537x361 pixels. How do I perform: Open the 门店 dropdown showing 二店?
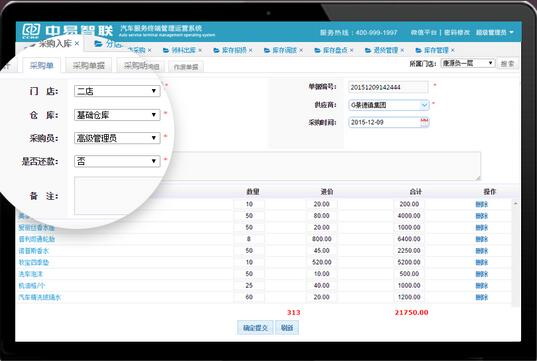coord(117,91)
